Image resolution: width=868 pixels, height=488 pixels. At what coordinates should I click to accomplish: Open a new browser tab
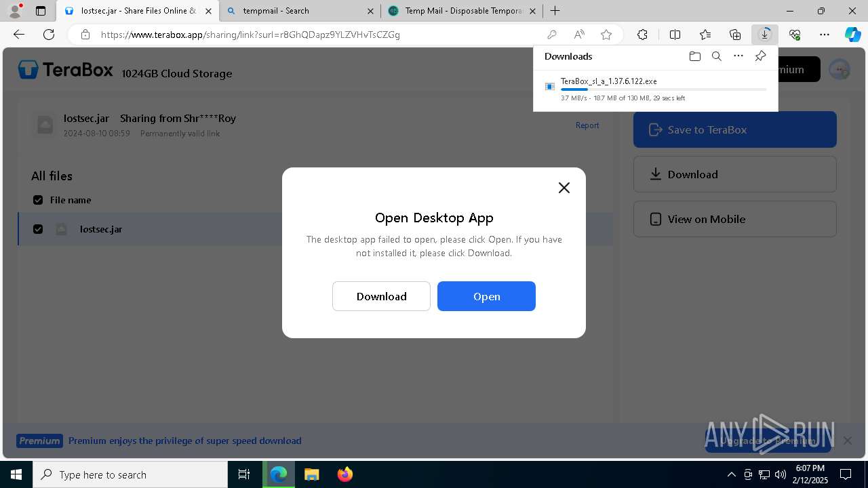pyautogui.click(x=555, y=11)
